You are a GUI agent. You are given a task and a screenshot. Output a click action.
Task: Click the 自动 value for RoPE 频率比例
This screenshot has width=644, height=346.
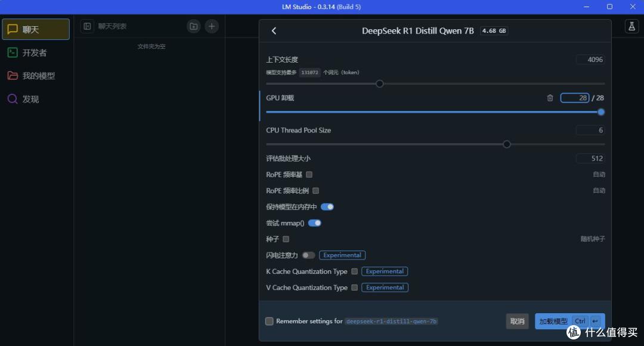(599, 191)
